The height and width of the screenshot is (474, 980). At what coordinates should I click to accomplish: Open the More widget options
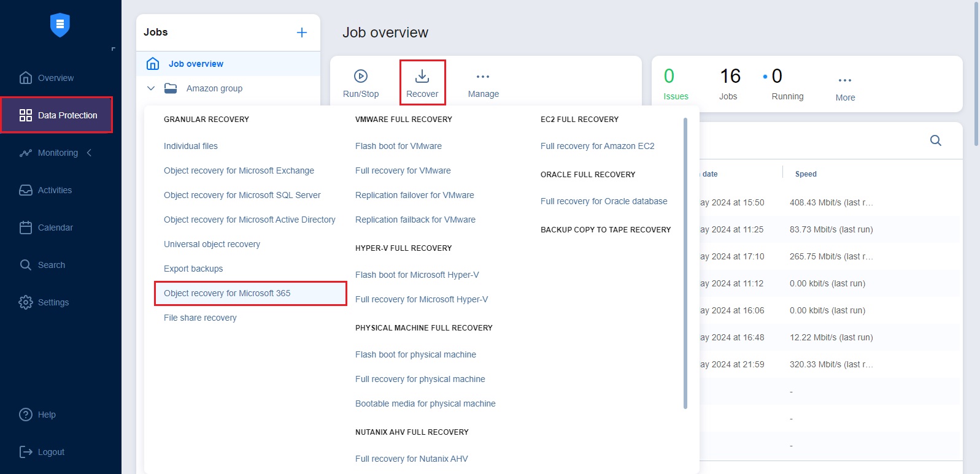[845, 80]
